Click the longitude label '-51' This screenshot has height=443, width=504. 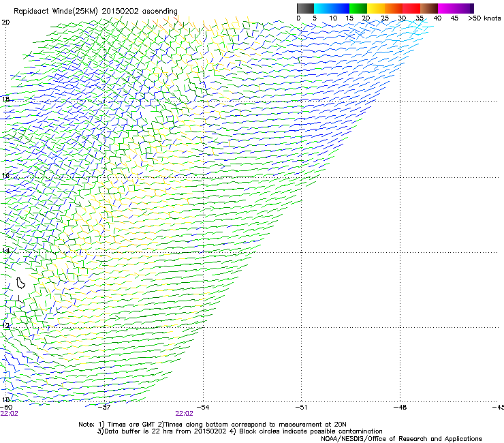tap(301, 407)
